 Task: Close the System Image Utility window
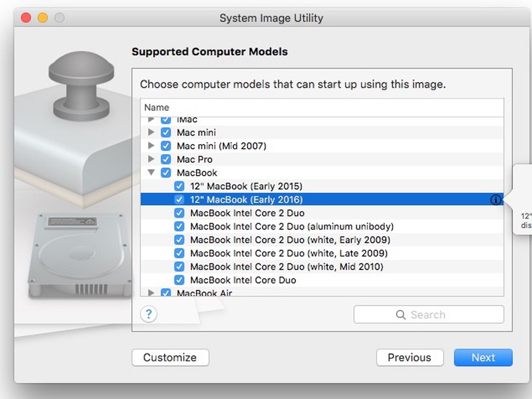(26, 17)
